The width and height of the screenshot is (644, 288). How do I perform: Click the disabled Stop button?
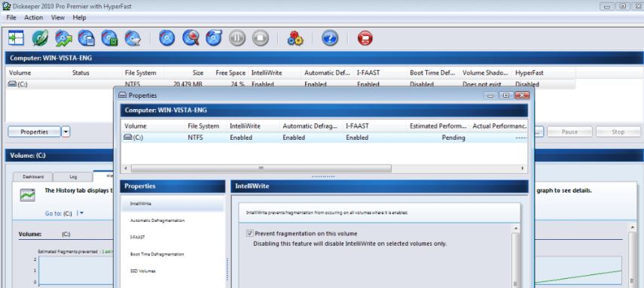[618, 132]
